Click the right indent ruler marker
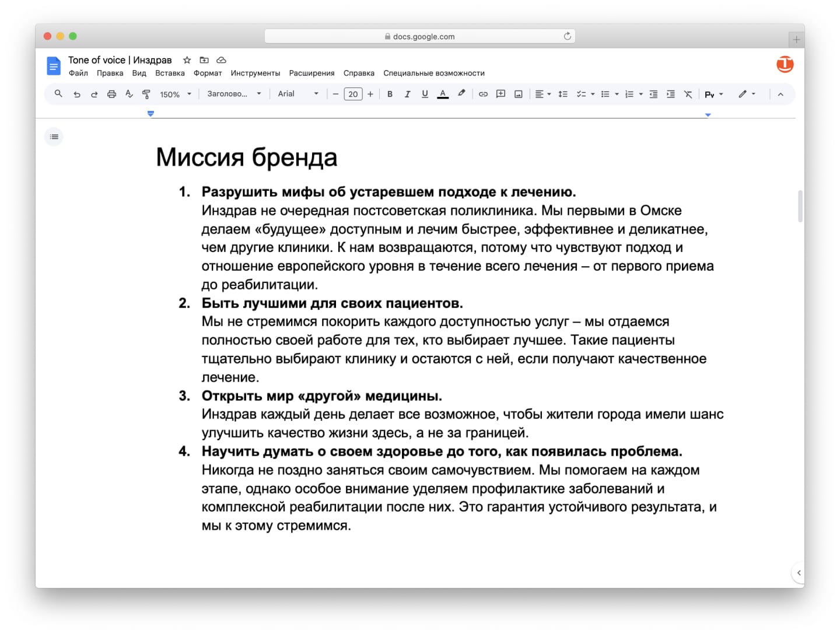 point(708,115)
